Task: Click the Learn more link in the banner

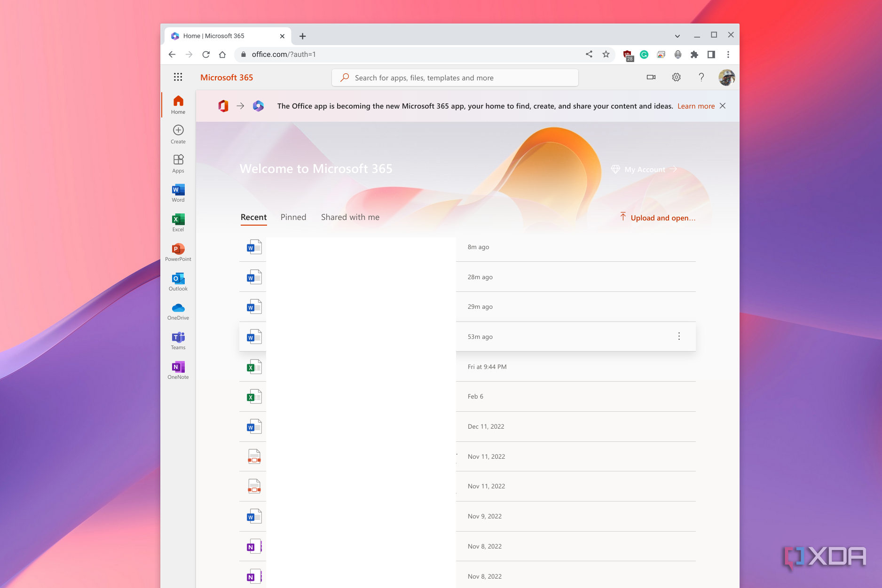Action: click(x=695, y=106)
